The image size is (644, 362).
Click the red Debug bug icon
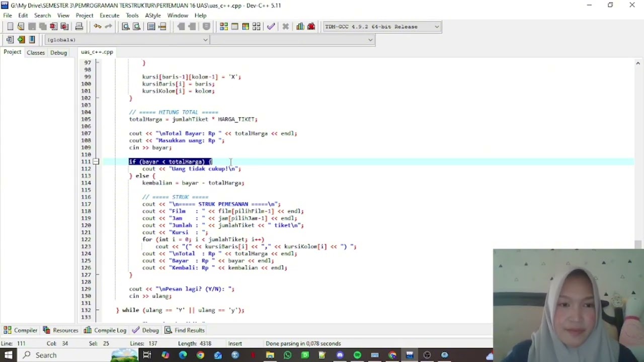click(311, 27)
